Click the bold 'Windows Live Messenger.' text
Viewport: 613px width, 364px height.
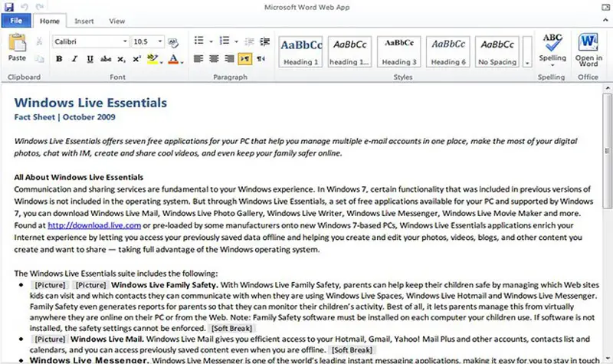point(90,360)
